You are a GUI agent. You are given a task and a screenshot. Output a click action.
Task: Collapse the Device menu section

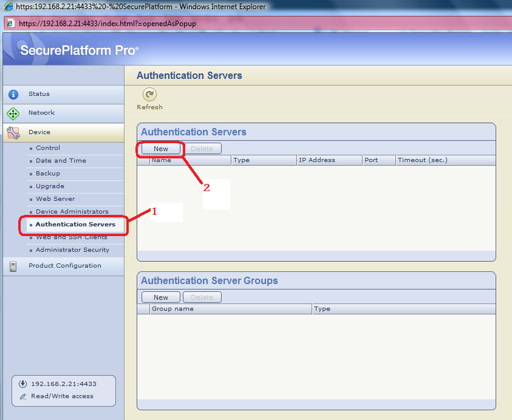64,132
